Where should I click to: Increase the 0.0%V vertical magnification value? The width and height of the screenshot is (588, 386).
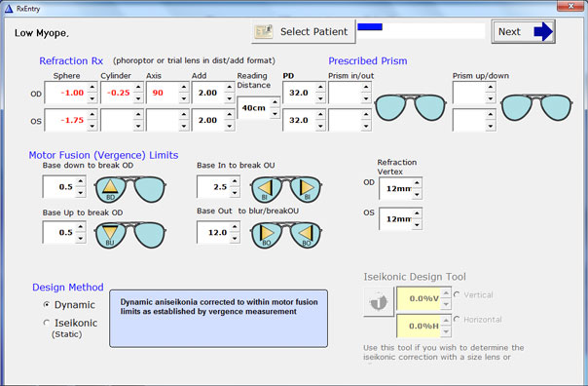pyautogui.click(x=446, y=292)
